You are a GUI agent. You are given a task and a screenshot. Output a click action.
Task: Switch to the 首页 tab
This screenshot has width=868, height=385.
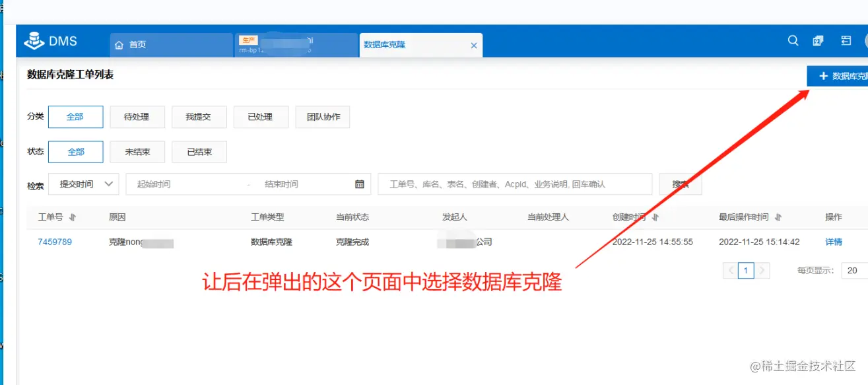coord(171,45)
